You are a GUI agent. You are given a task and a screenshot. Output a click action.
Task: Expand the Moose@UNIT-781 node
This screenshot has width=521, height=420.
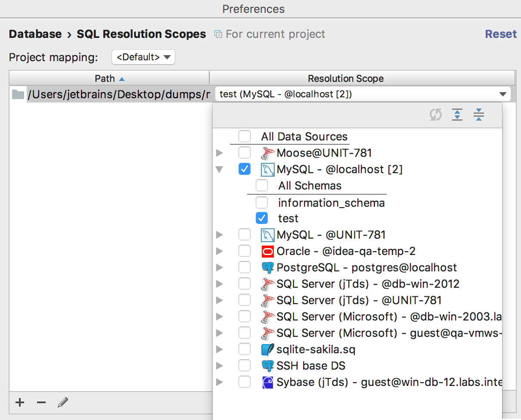click(220, 153)
